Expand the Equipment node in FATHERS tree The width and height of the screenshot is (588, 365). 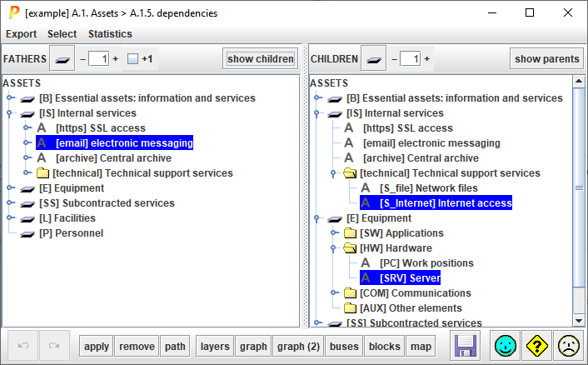click(x=12, y=188)
